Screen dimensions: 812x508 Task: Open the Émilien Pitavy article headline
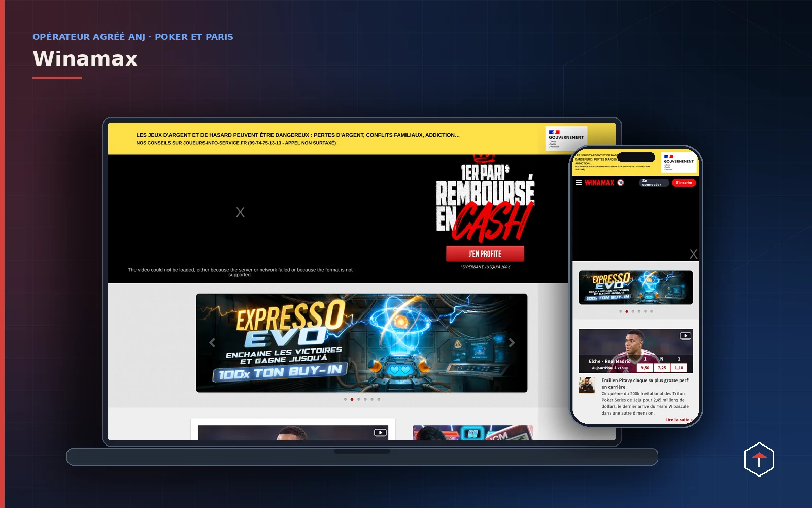(x=645, y=384)
